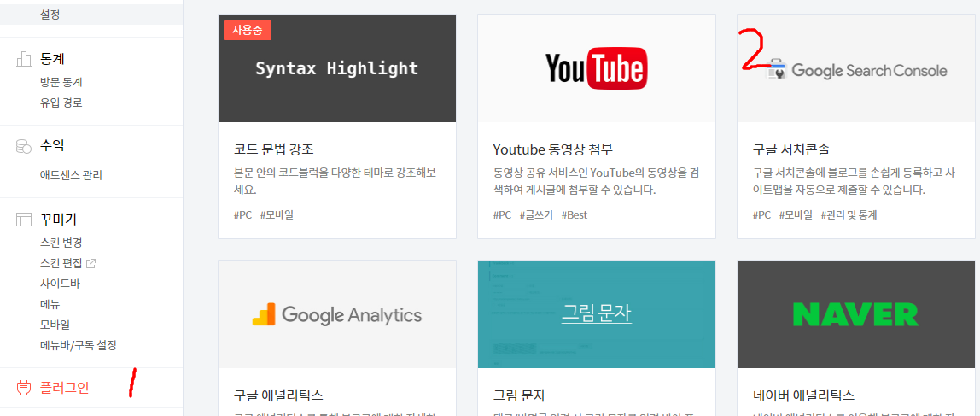
Task: Click the #관리 및 통계 tag
Action: 849,215
